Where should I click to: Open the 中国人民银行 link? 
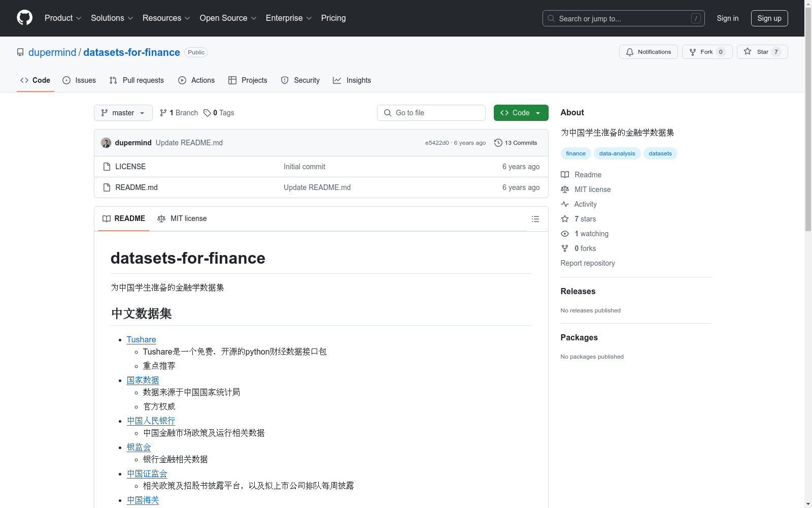151,421
